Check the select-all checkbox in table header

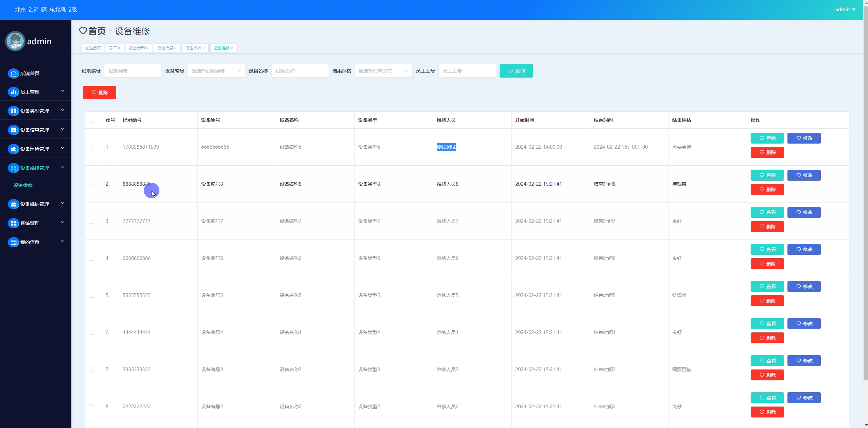pyautogui.click(x=91, y=120)
